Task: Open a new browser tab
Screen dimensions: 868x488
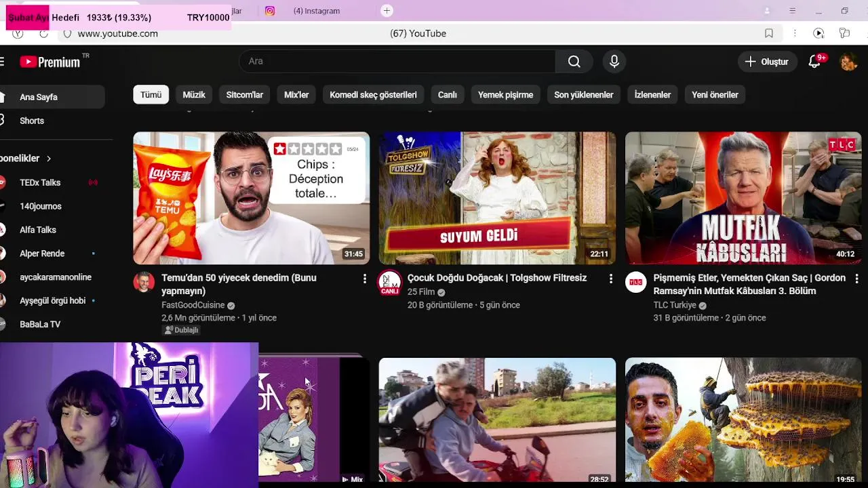Action: tap(387, 11)
